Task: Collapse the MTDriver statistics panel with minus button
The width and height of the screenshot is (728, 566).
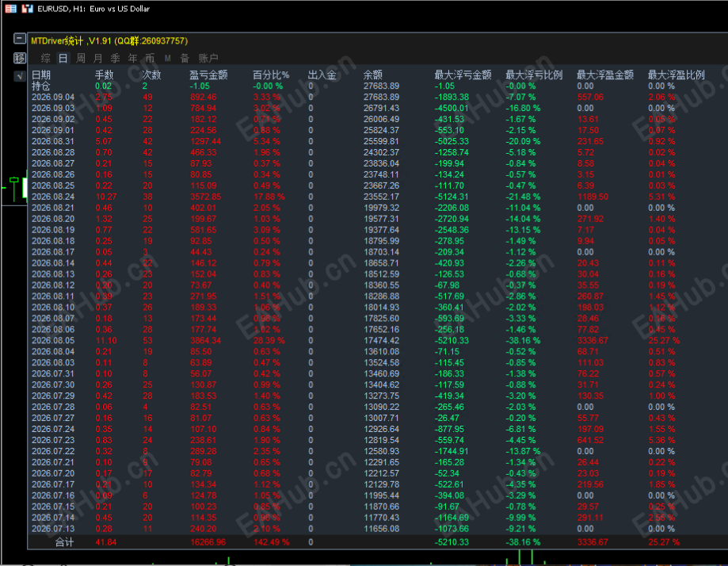Action: pos(20,38)
